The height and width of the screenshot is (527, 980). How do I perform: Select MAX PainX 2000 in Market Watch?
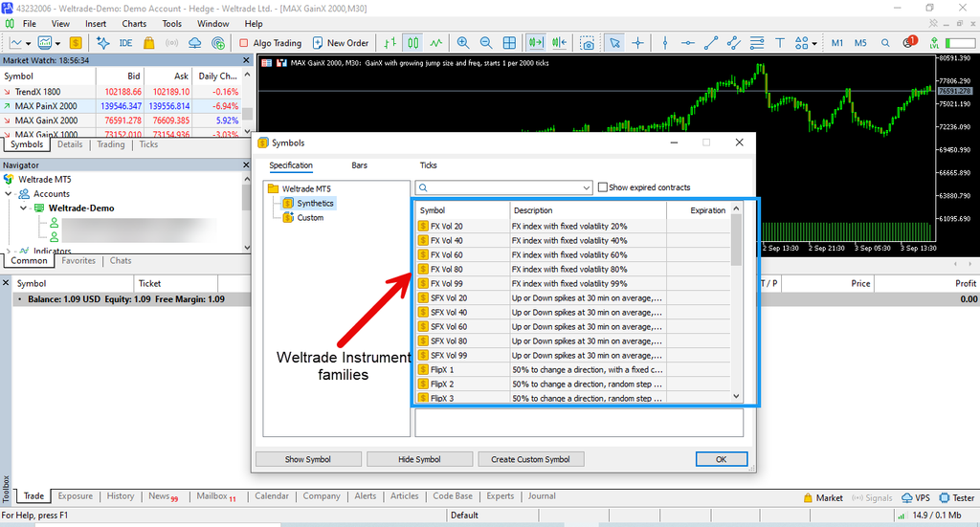tap(121, 106)
